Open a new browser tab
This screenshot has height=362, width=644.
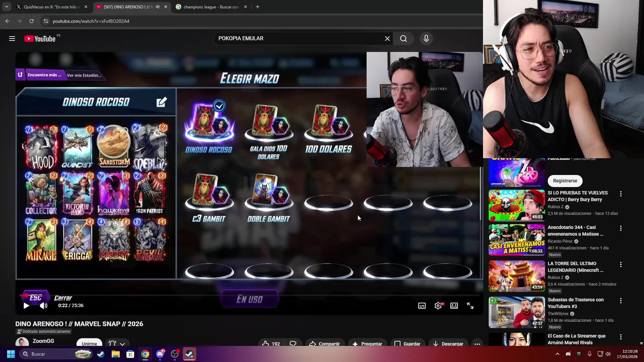click(x=258, y=7)
